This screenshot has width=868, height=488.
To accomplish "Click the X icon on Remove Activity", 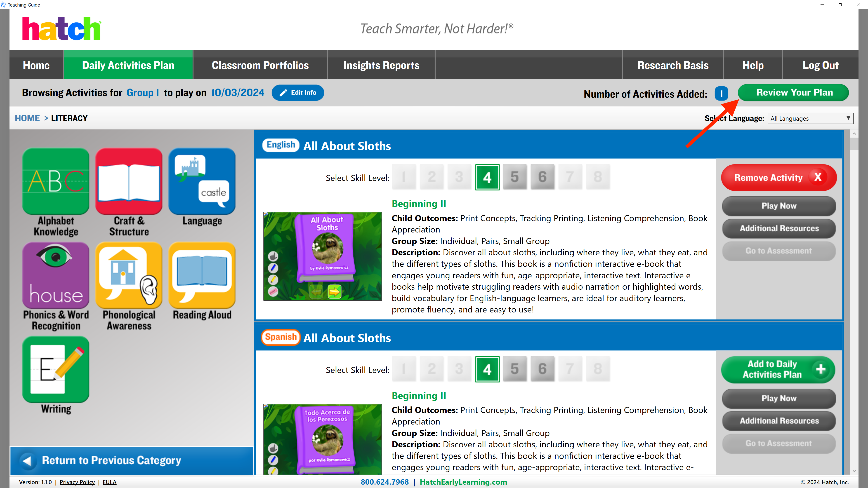I will pyautogui.click(x=818, y=177).
